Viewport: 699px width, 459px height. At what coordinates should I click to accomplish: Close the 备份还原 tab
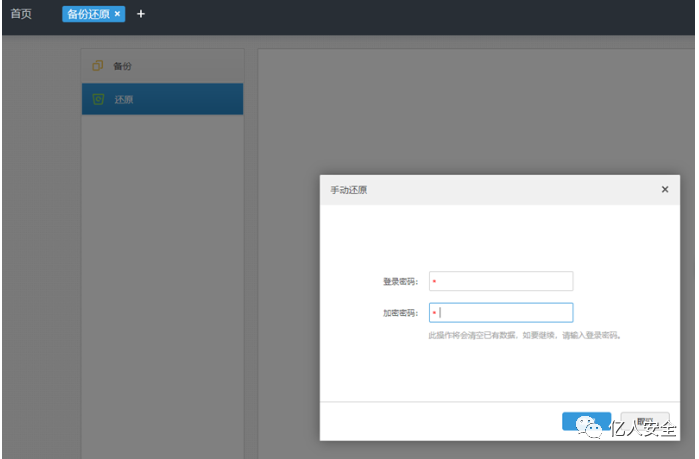click(x=117, y=14)
